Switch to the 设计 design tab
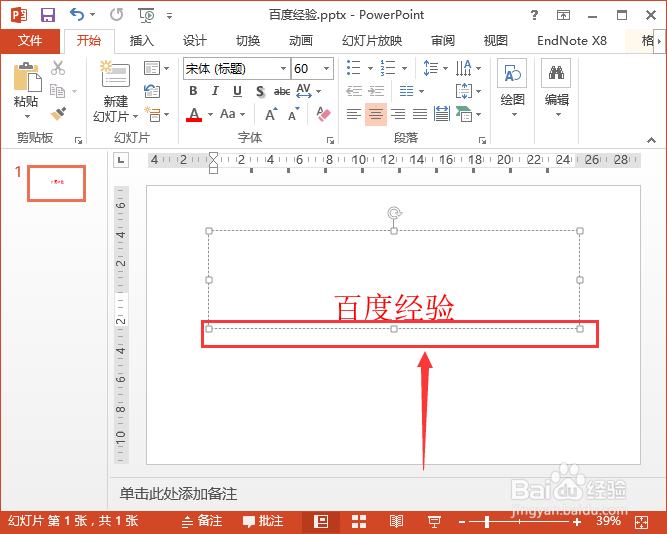Image resolution: width=667 pixels, height=534 pixels. pyautogui.click(x=195, y=41)
